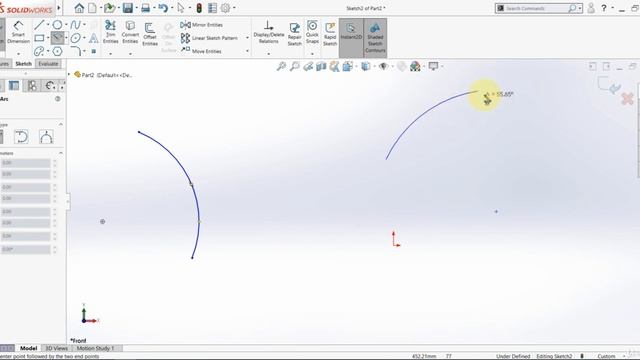Open the Trim Entities dropdown arrow
The height and width of the screenshot is (360, 640).
[110, 53]
